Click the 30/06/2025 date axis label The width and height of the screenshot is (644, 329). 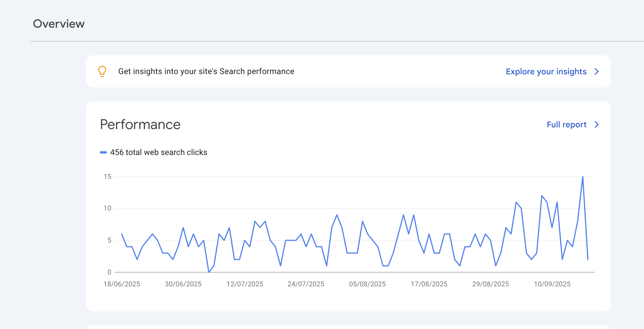click(183, 284)
